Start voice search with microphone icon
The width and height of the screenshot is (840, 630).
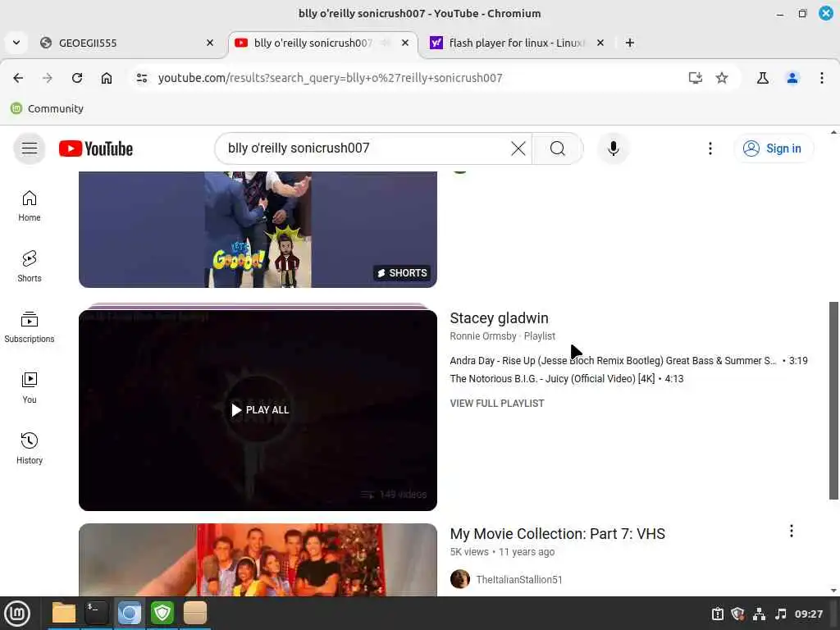614,148
